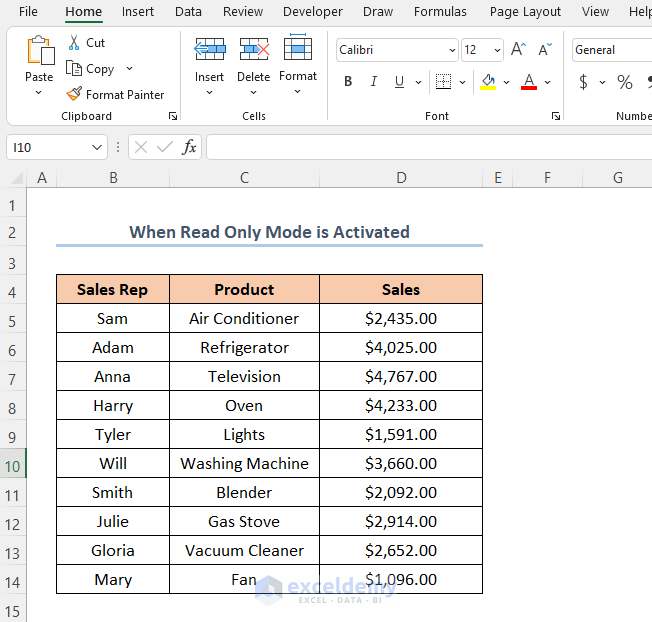The width and height of the screenshot is (652, 622).
Task: Toggle Underline formatting
Action: click(x=401, y=82)
